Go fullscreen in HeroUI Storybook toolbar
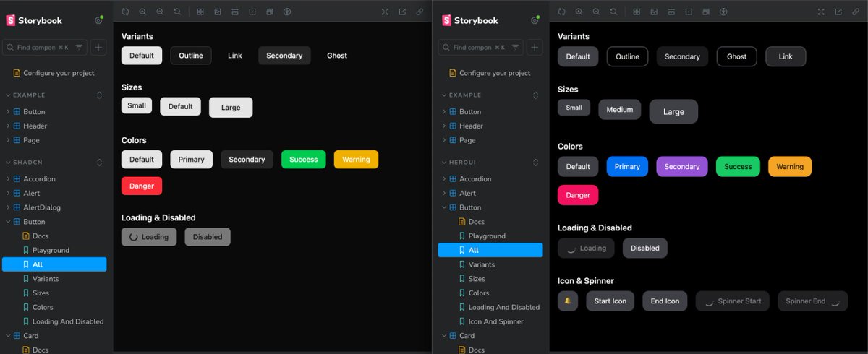The image size is (868, 354). click(821, 12)
